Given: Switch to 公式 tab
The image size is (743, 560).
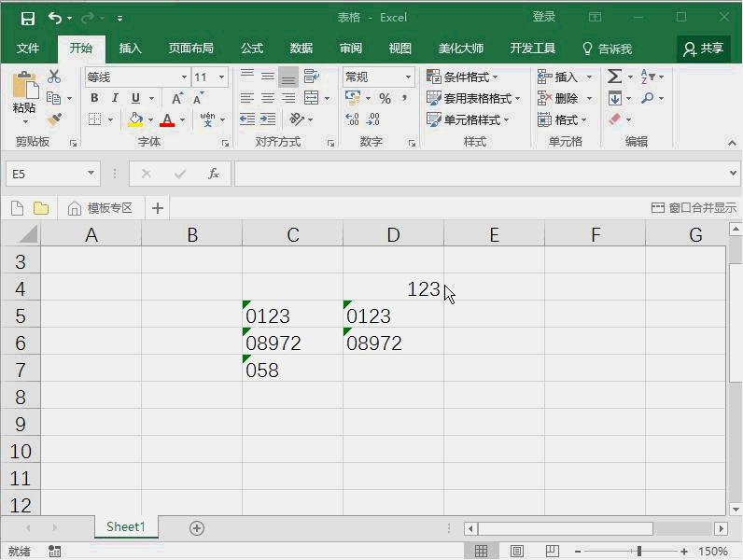Looking at the screenshot, I should pos(252,49).
